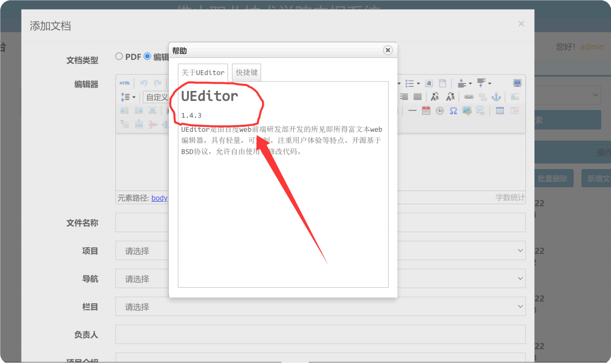
Task: Click the redo icon in editor toolbar
Action: (158, 83)
